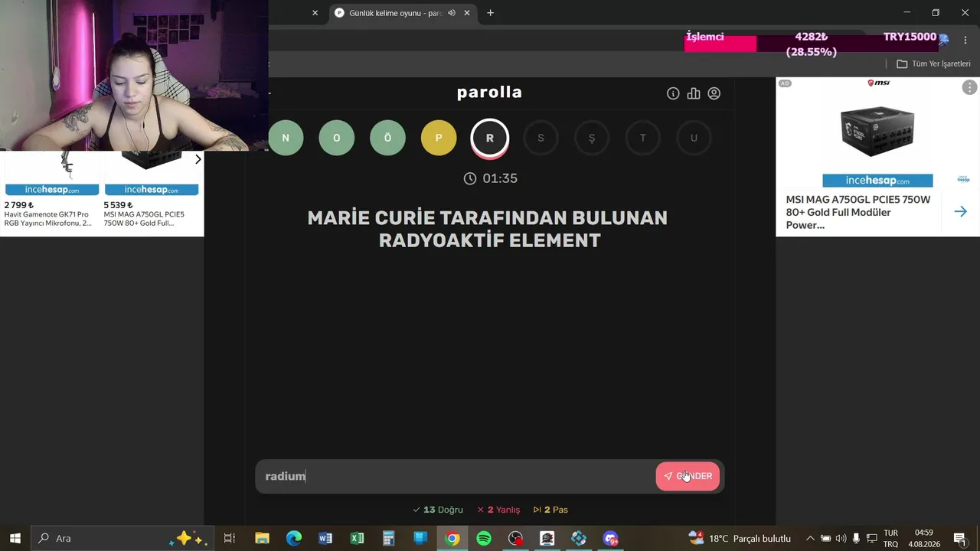Select the letter Ş circle
980x551 pixels.
coord(592,138)
